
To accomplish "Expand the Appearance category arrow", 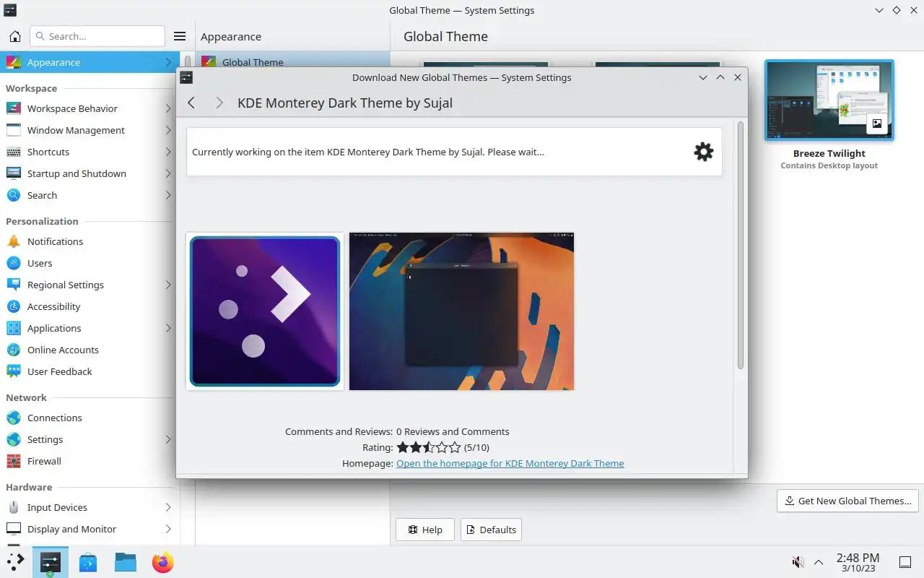I will 168,62.
